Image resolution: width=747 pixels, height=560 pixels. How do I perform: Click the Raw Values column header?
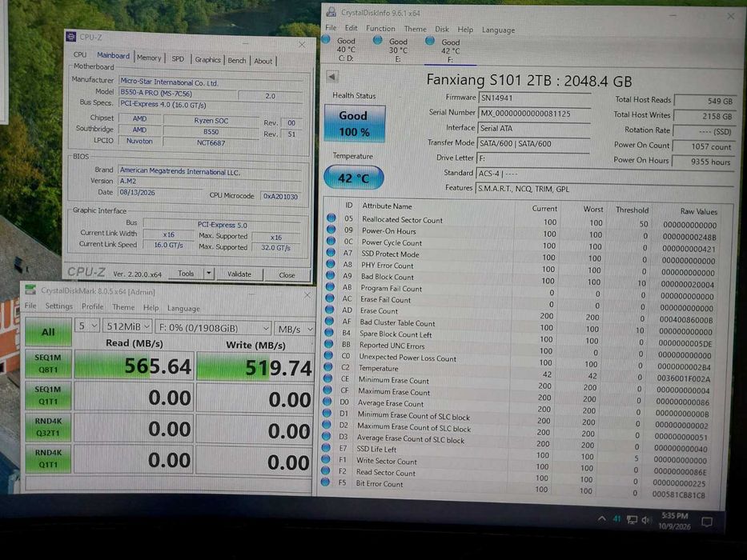[x=698, y=211]
